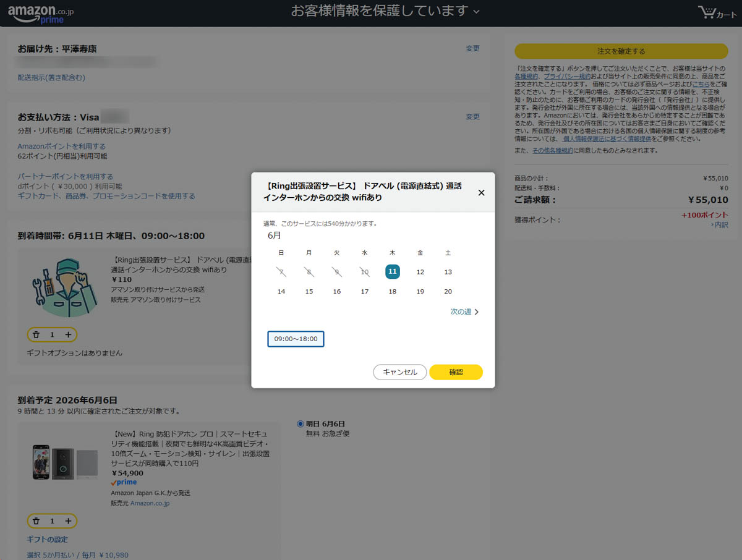Click the ¥54,900 doorbell price

pyautogui.click(x=127, y=473)
